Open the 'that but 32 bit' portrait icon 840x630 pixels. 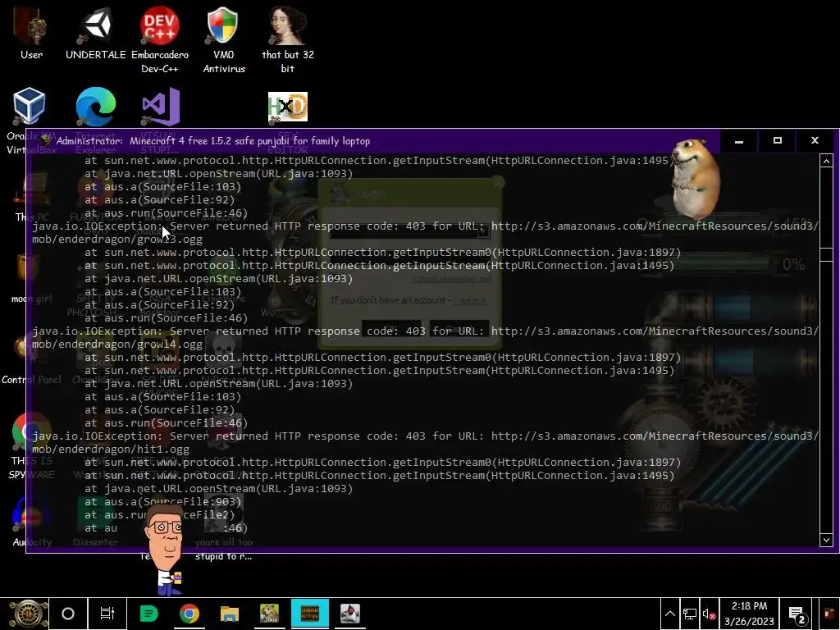(288, 39)
